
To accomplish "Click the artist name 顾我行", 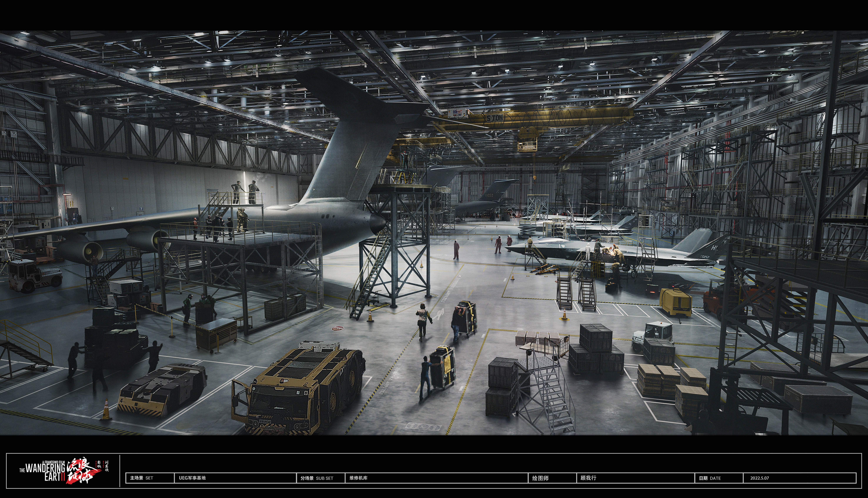I will (x=588, y=478).
